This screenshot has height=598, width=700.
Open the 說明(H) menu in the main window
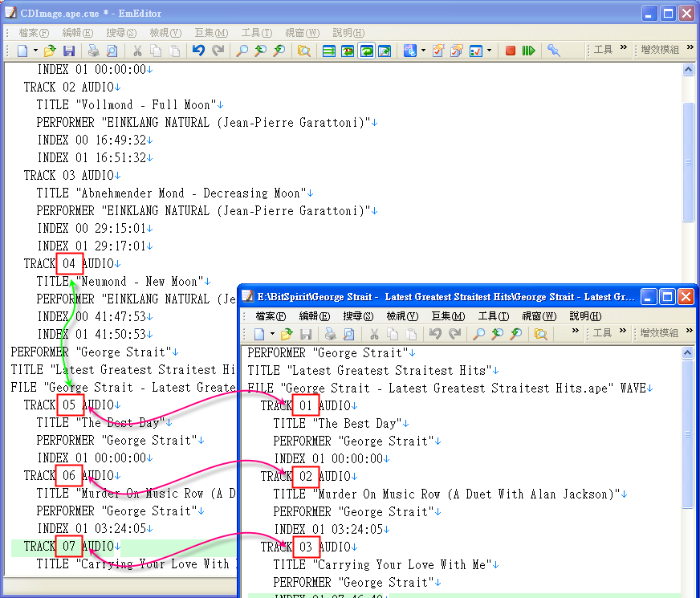click(348, 33)
